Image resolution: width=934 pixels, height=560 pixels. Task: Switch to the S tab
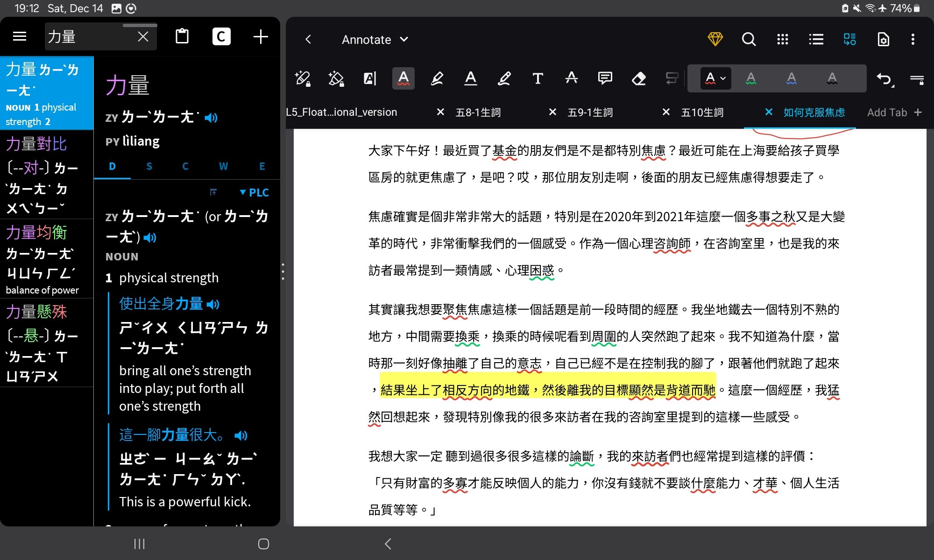(149, 166)
